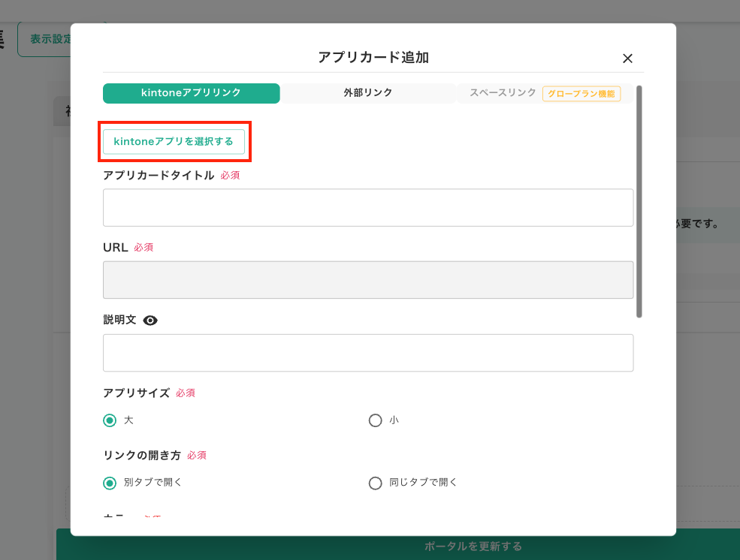Viewport: 740px width, 560px height.
Task: Select the 大 app size option
Action: coord(109,420)
